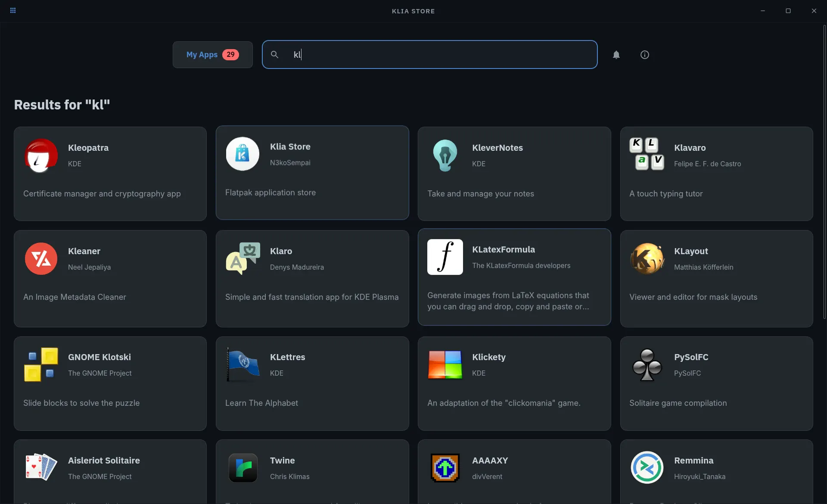Click "Viewer and editor for mask layouts"
The height and width of the screenshot is (504, 827).
click(693, 297)
